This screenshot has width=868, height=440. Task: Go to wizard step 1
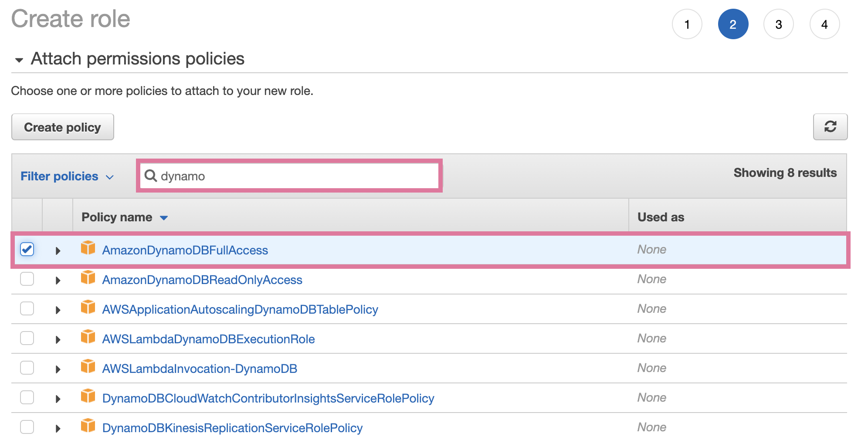pyautogui.click(x=687, y=24)
